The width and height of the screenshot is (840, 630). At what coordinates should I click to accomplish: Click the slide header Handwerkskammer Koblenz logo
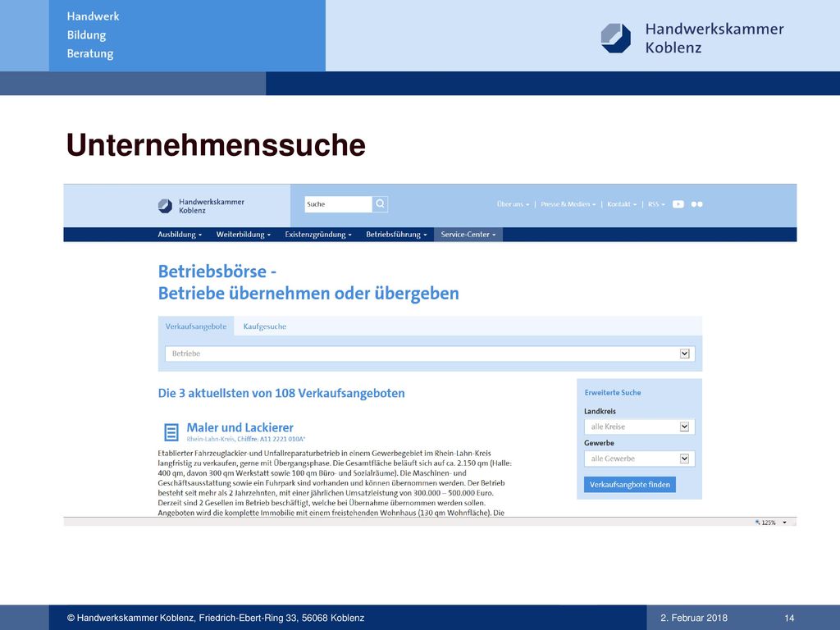point(692,38)
